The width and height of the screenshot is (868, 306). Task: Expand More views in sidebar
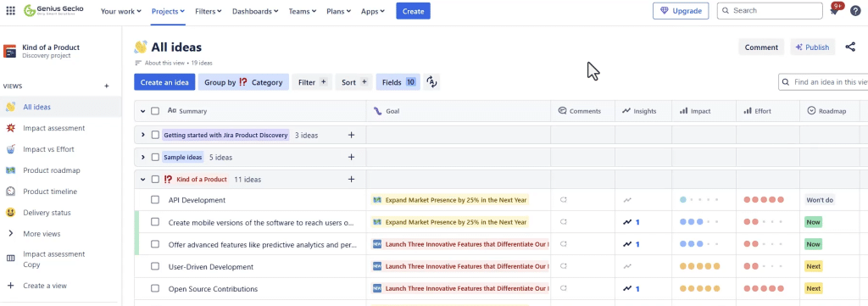pos(10,233)
